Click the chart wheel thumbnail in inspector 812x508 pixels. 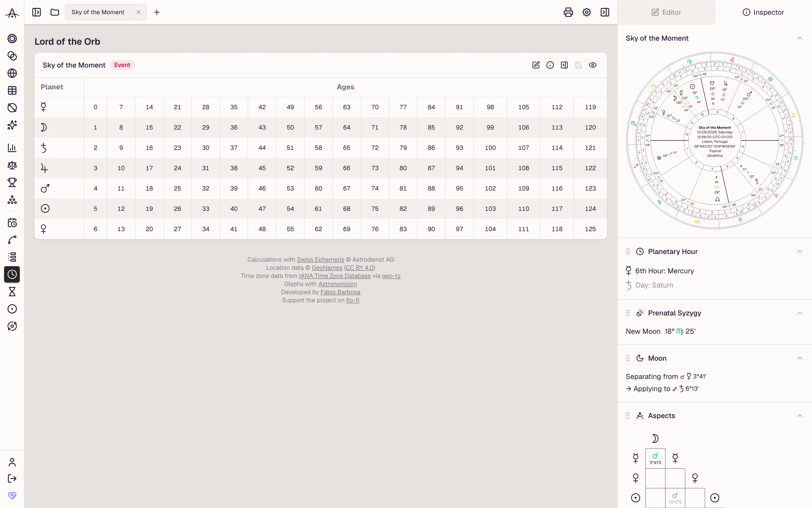[x=715, y=140]
